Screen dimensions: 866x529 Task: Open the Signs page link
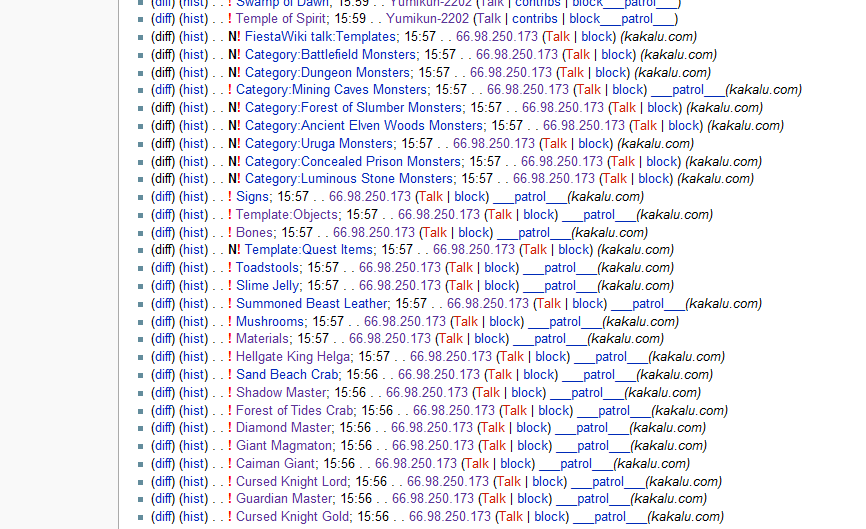coord(252,197)
